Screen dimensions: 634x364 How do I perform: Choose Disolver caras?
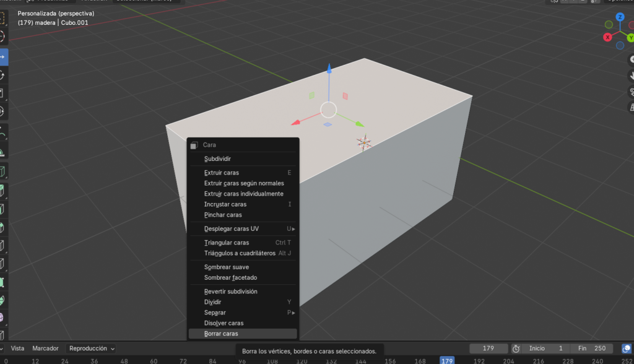[243, 323]
